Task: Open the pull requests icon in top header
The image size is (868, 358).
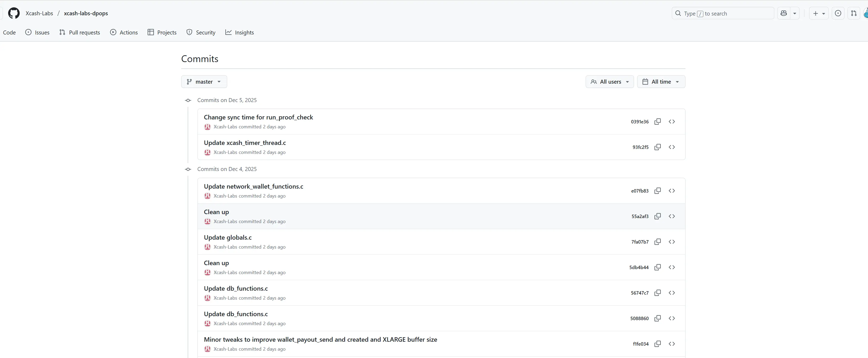Action: 854,13
